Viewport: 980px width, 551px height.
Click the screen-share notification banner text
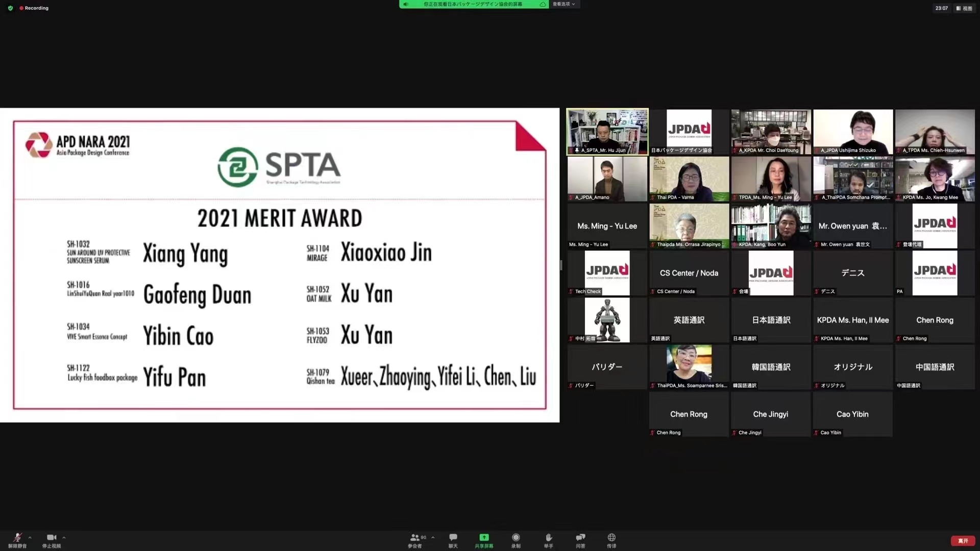pyautogui.click(x=473, y=4)
